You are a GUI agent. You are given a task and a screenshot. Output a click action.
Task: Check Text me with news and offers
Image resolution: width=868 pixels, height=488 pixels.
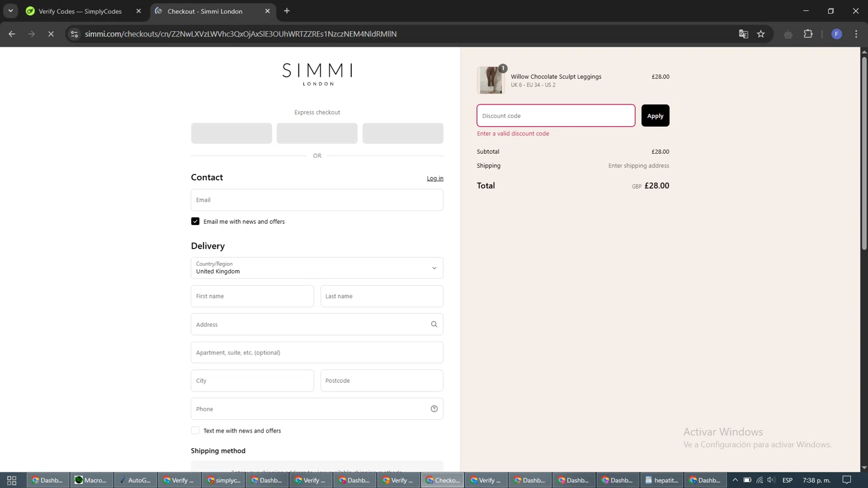[x=196, y=431]
